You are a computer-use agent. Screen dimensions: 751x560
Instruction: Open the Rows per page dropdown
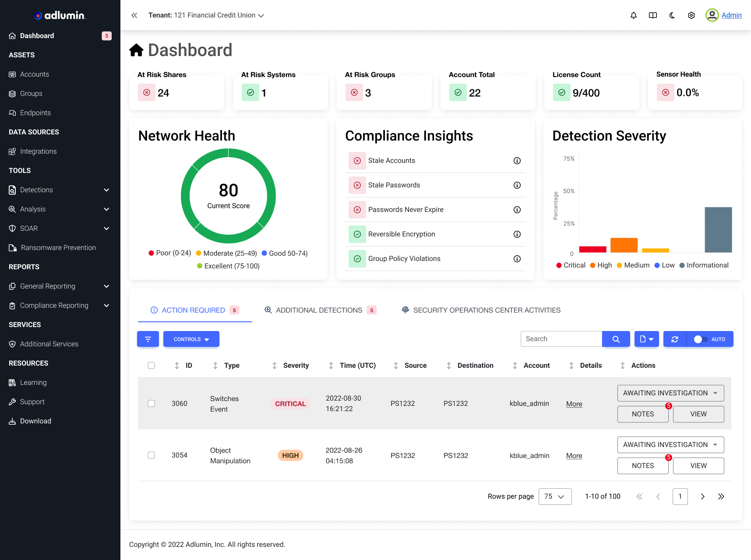(x=555, y=496)
